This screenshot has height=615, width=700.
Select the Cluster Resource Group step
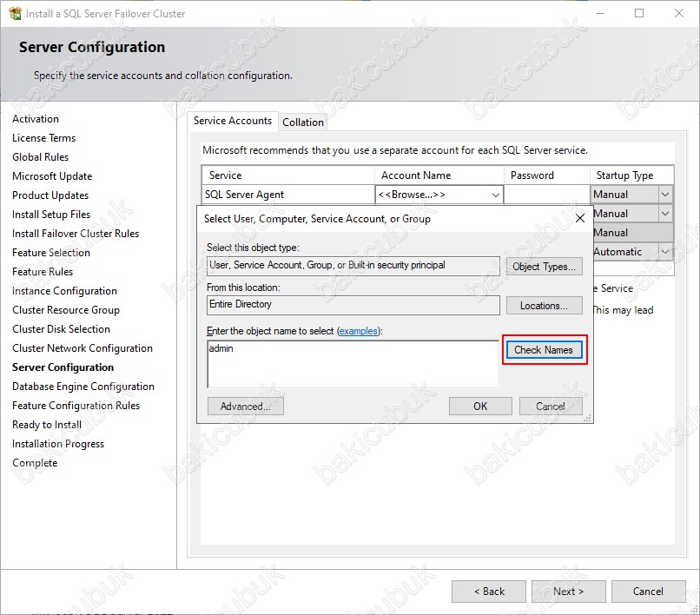pos(66,310)
